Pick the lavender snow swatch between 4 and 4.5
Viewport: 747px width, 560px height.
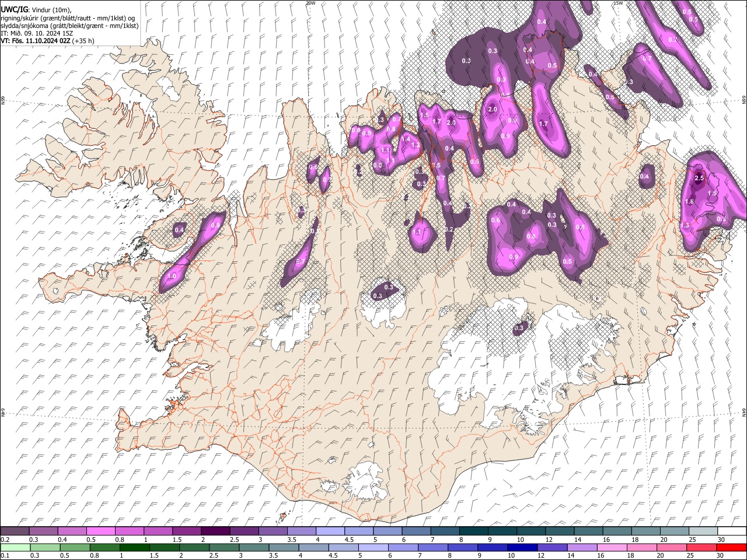[x=330, y=531]
